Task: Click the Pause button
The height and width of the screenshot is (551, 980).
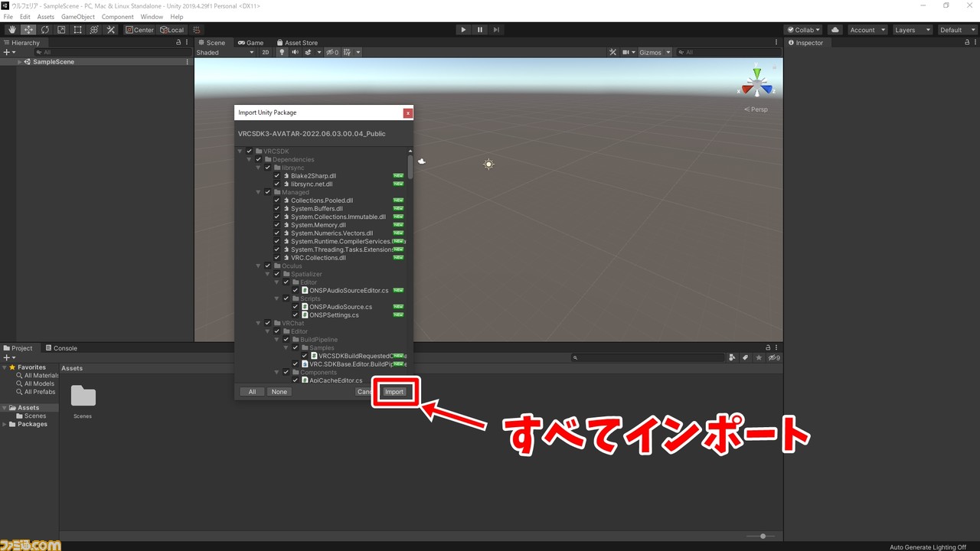Action: click(480, 30)
